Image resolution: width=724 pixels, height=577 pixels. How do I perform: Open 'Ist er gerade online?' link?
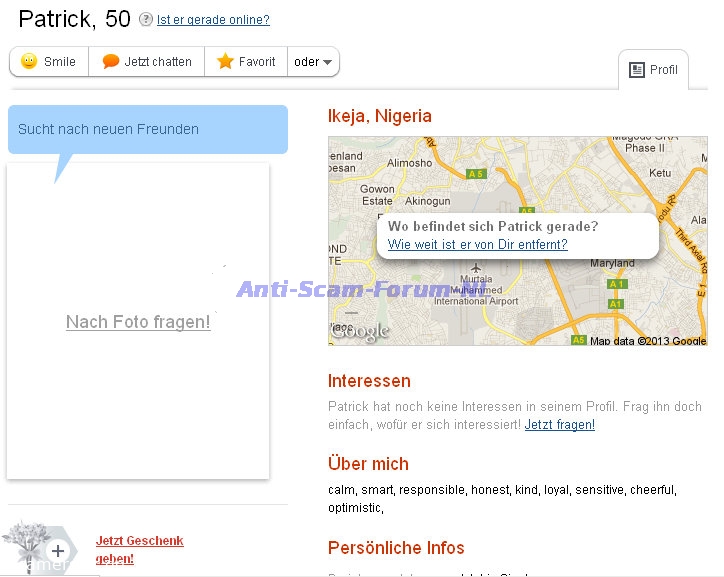pyautogui.click(x=213, y=20)
